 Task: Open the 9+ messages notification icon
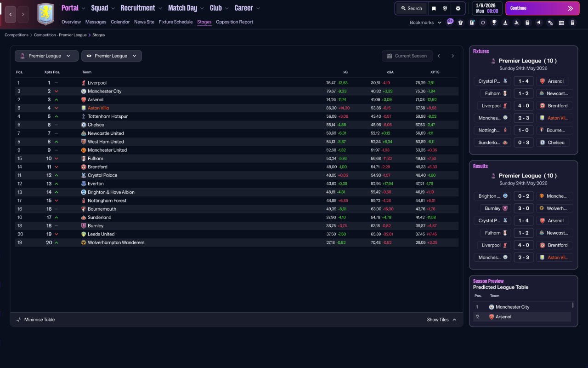coord(450,21)
